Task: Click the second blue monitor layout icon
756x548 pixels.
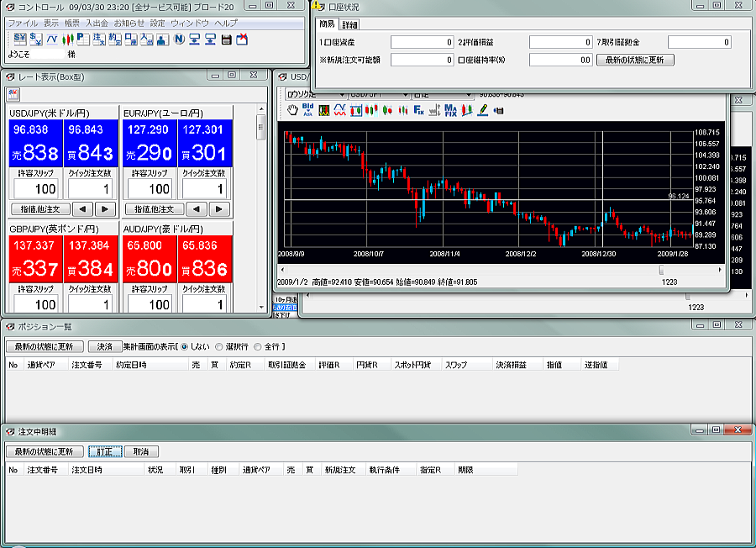Action: (210, 39)
